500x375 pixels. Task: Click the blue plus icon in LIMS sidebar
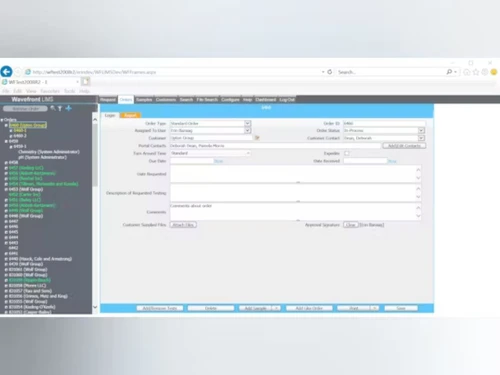pyautogui.click(x=68, y=108)
